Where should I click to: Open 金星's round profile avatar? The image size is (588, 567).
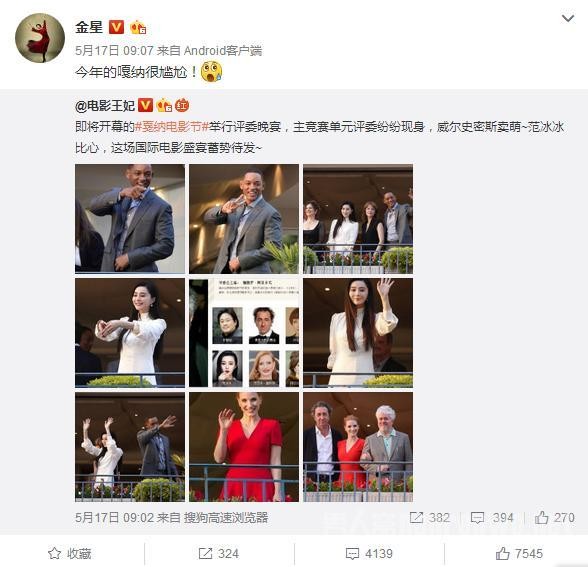tap(40, 38)
